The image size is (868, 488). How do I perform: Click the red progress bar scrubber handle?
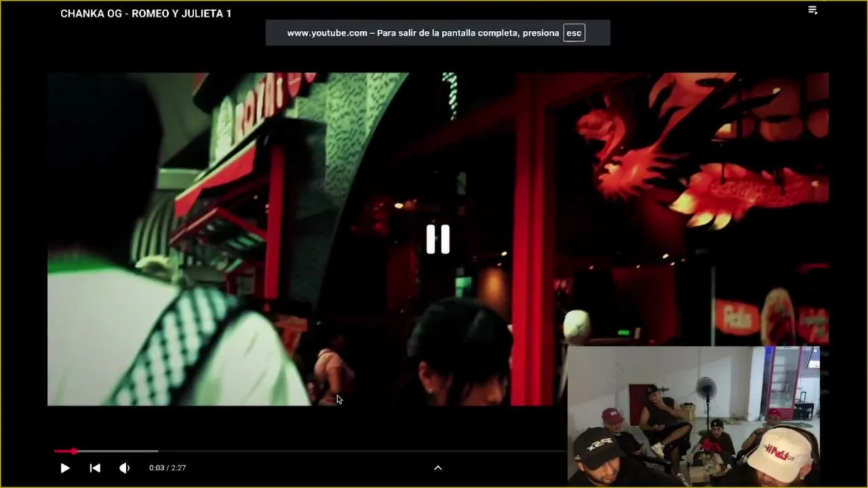click(74, 451)
